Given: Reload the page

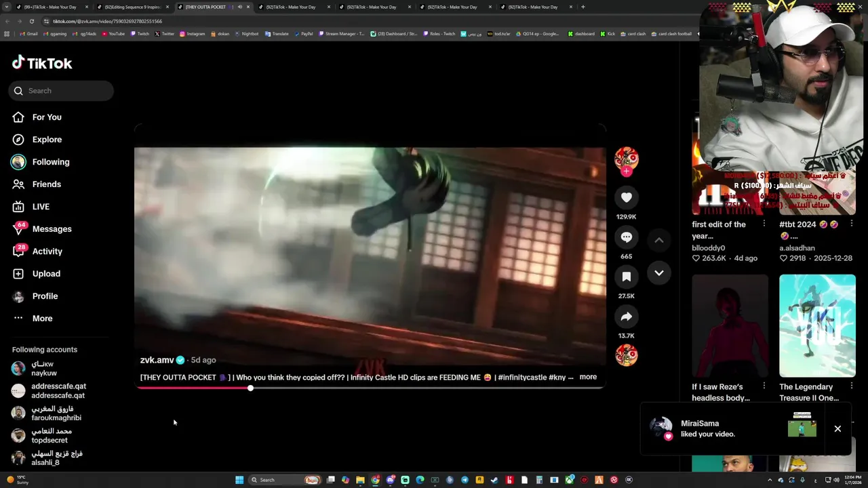Looking at the screenshot, I should (x=31, y=21).
